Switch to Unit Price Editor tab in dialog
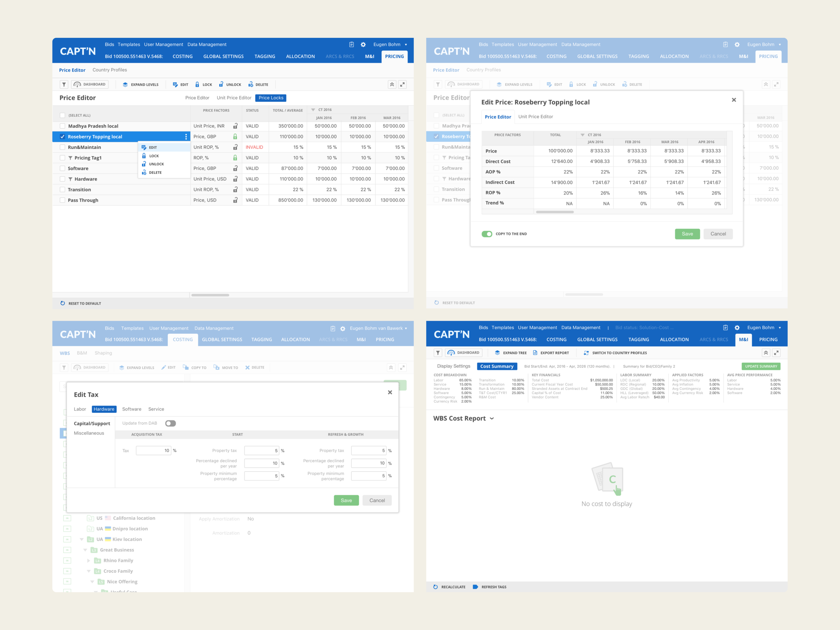 click(x=535, y=117)
